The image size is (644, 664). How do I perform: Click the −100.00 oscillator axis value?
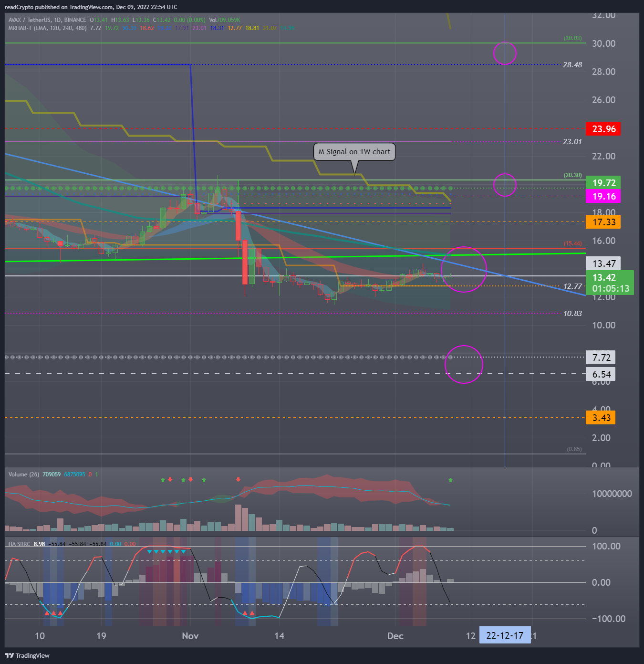609,619
